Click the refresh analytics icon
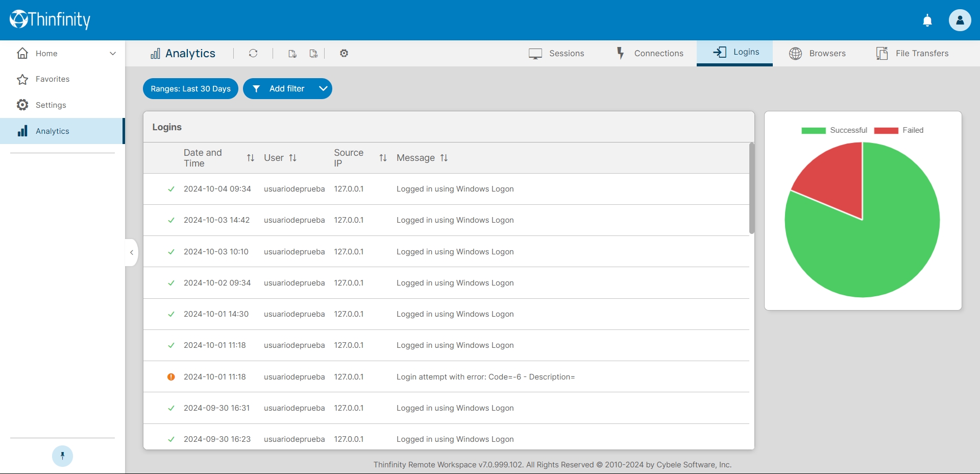This screenshot has height=474, width=980. coord(253,53)
